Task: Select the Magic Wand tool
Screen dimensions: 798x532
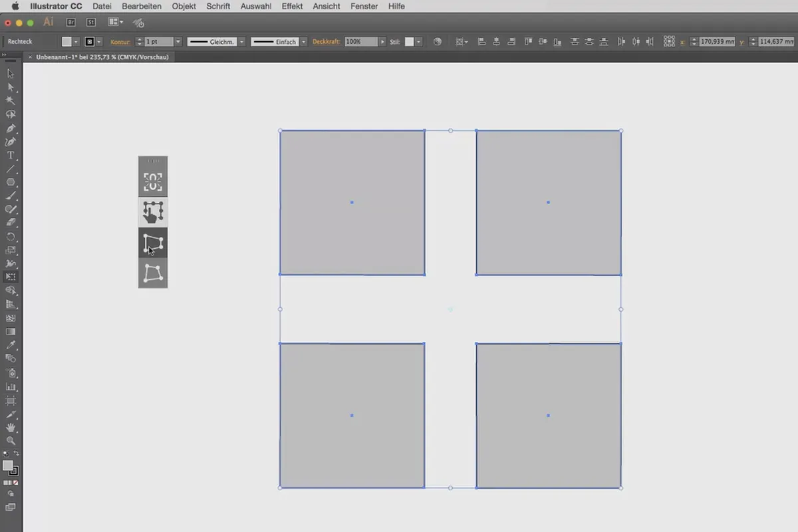Action: point(11,100)
